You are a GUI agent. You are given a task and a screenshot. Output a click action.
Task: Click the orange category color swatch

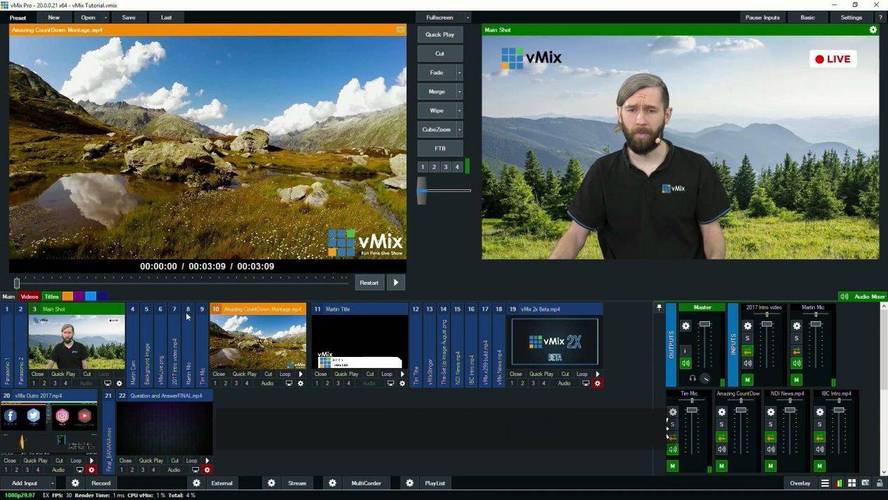click(67, 296)
